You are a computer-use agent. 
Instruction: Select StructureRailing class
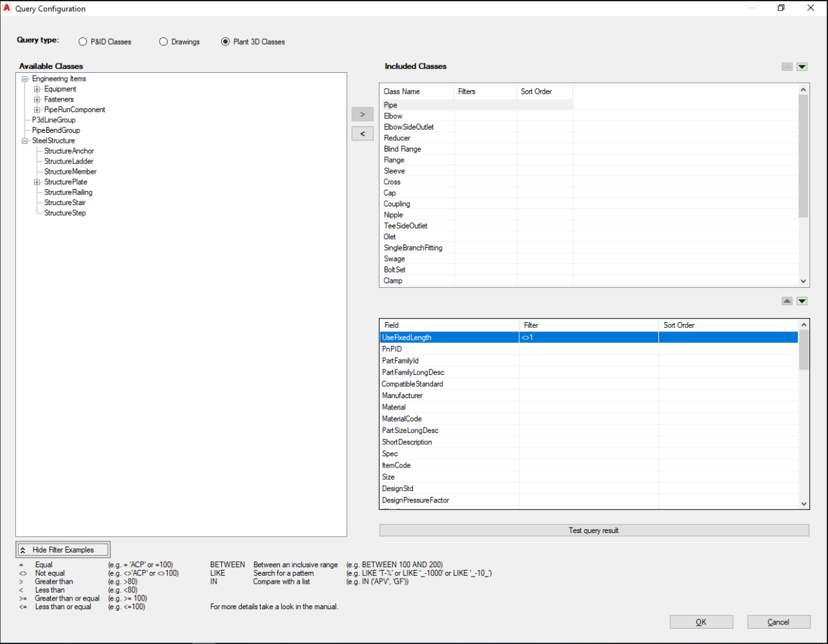click(x=68, y=192)
